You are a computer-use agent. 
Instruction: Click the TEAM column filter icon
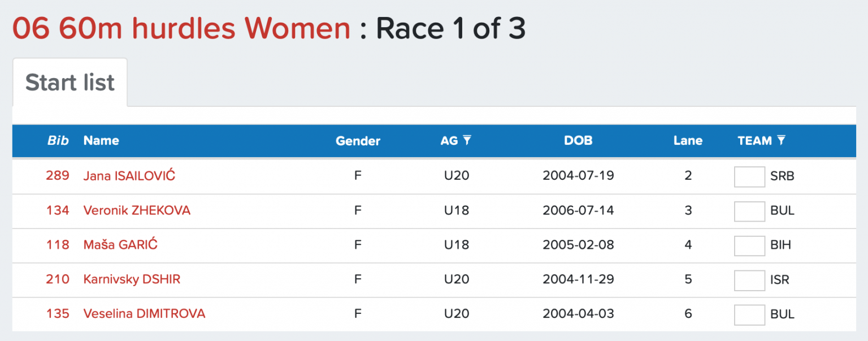781,140
